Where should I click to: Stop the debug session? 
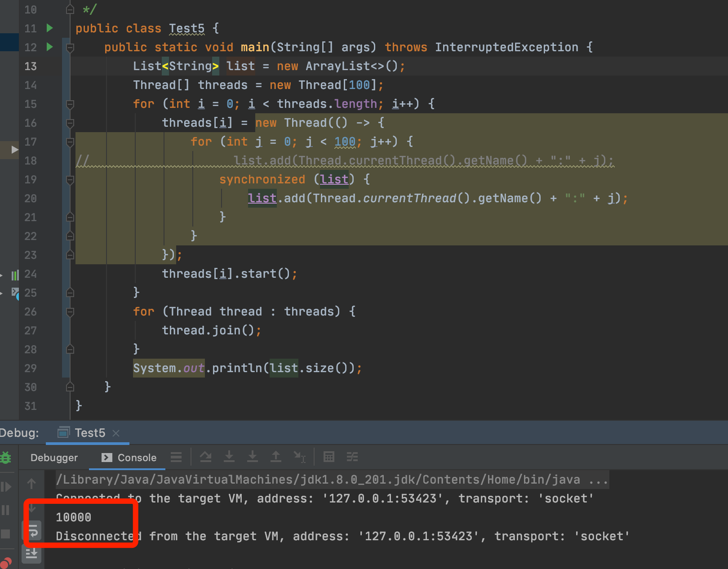(6, 533)
